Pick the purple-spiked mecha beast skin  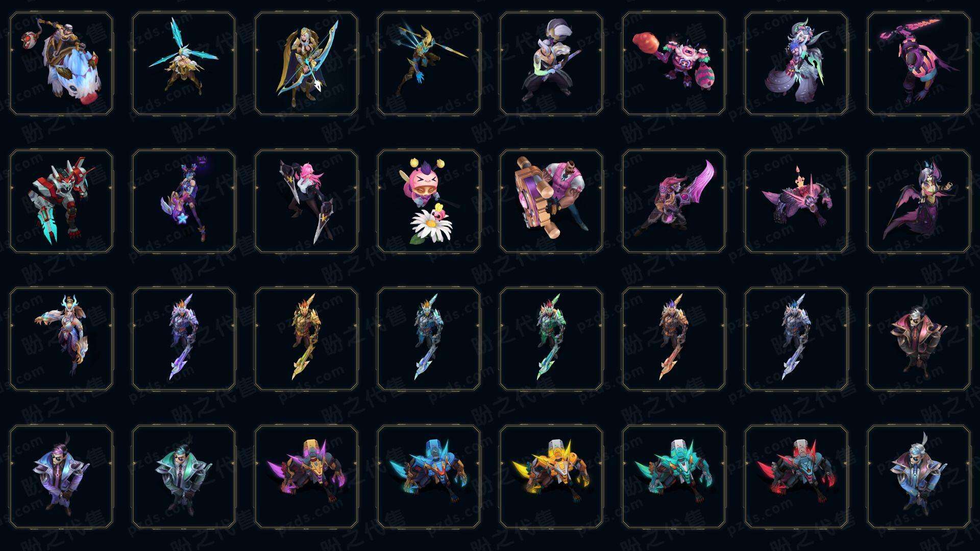coord(306,477)
